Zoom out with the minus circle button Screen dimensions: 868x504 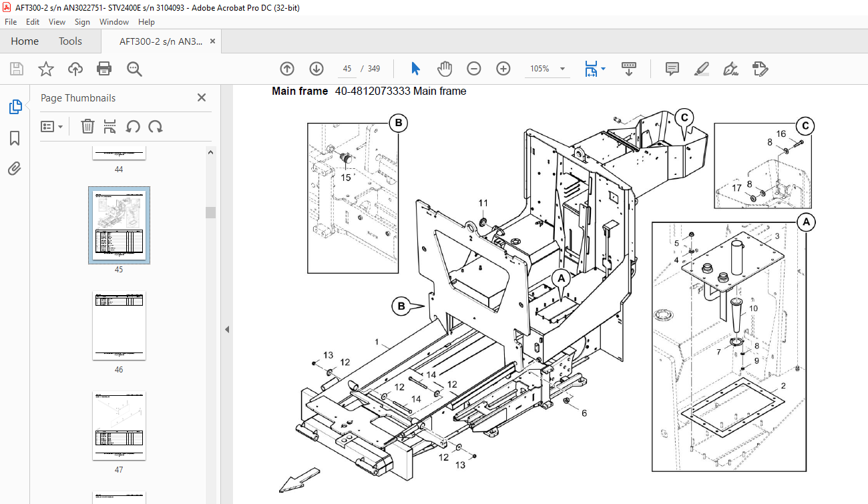(x=474, y=69)
